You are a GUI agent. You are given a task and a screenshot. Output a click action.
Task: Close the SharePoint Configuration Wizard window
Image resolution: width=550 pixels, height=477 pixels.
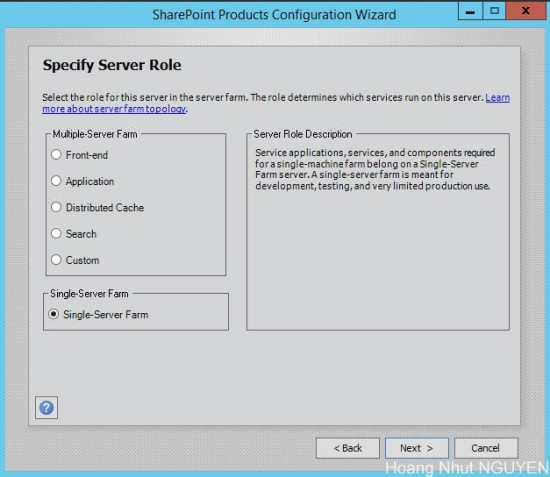click(x=525, y=11)
